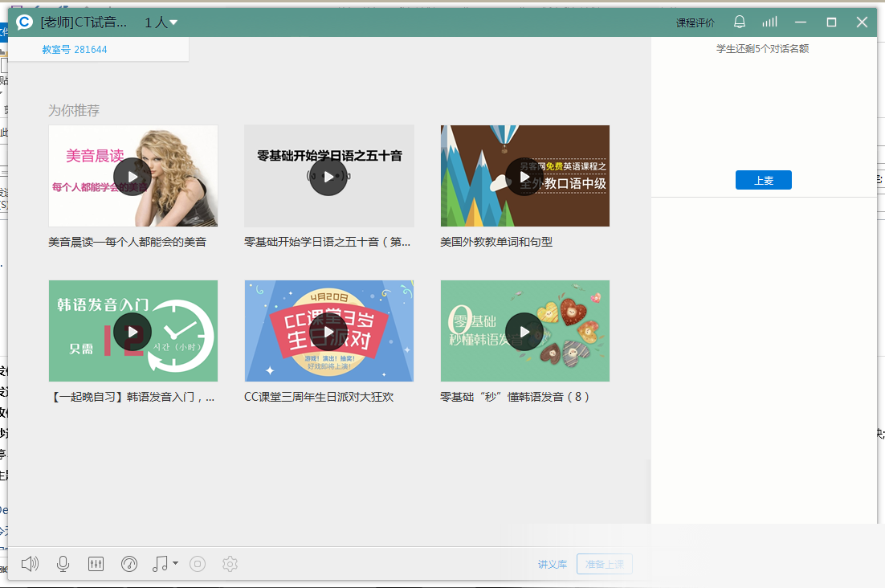Image resolution: width=885 pixels, height=588 pixels.
Task: Open title 零基础开始学日语之五十音（第...
Action: [x=328, y=242]
